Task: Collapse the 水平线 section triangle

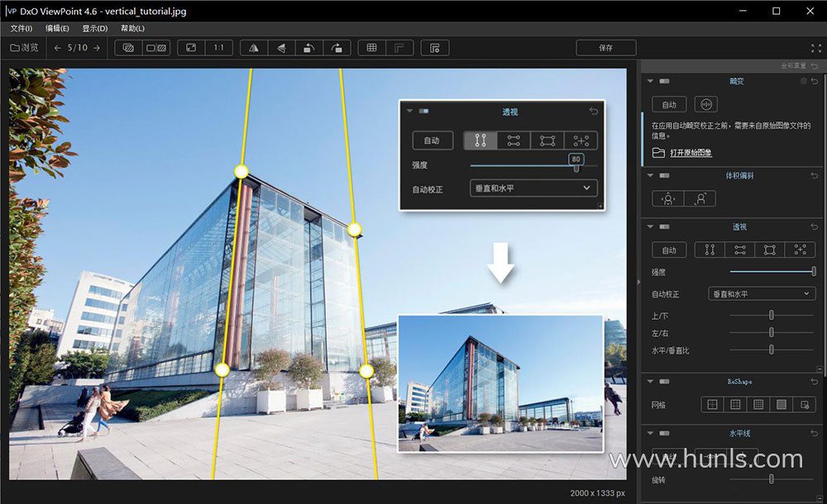Action: tap(650, 433)
